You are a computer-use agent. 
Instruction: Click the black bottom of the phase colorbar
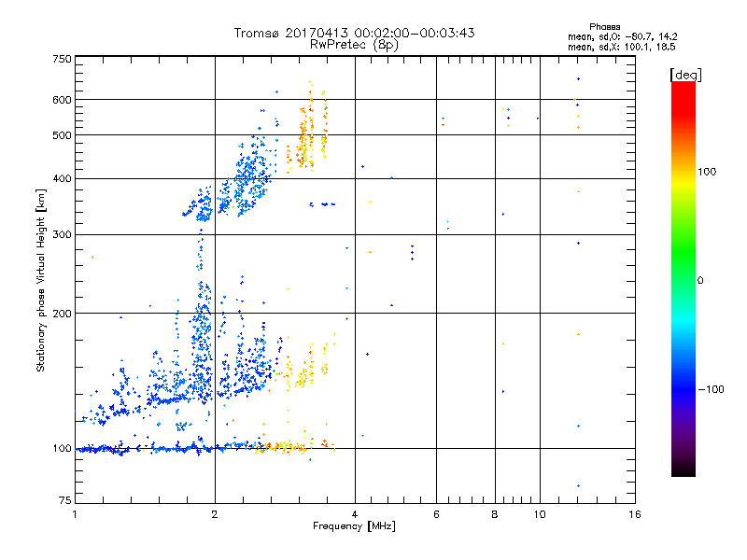click(684, 471)
